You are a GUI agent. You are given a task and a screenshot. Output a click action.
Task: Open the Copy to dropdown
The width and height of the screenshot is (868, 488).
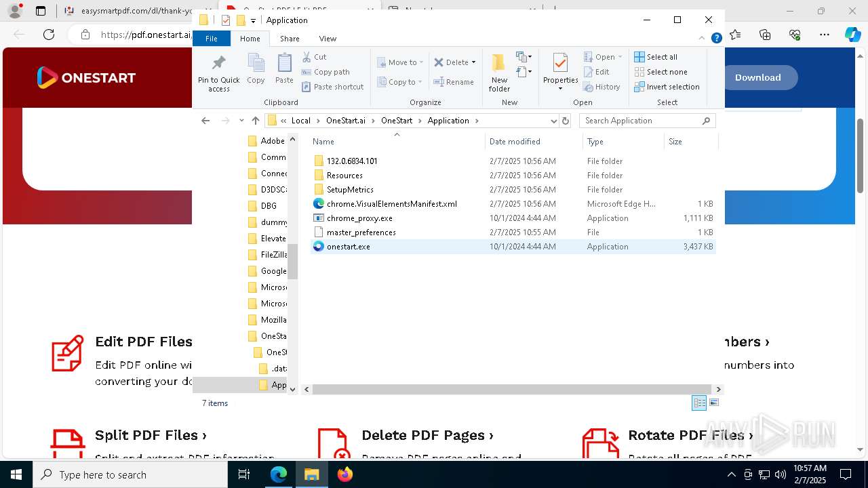click(400, 82)
